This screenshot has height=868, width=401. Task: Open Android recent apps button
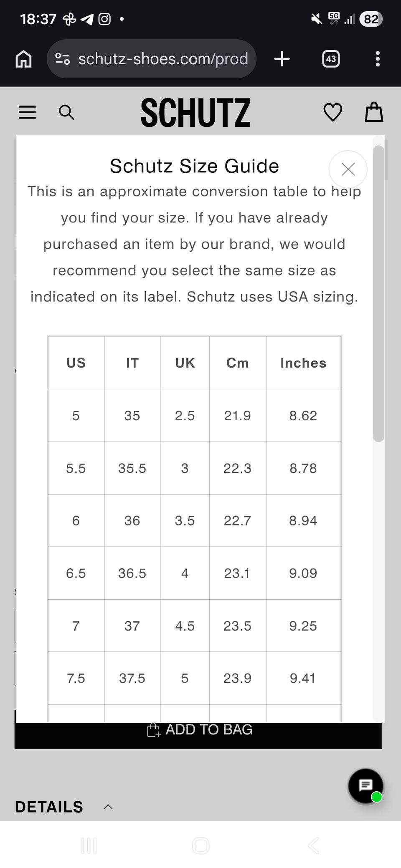(x=89, y=846)
